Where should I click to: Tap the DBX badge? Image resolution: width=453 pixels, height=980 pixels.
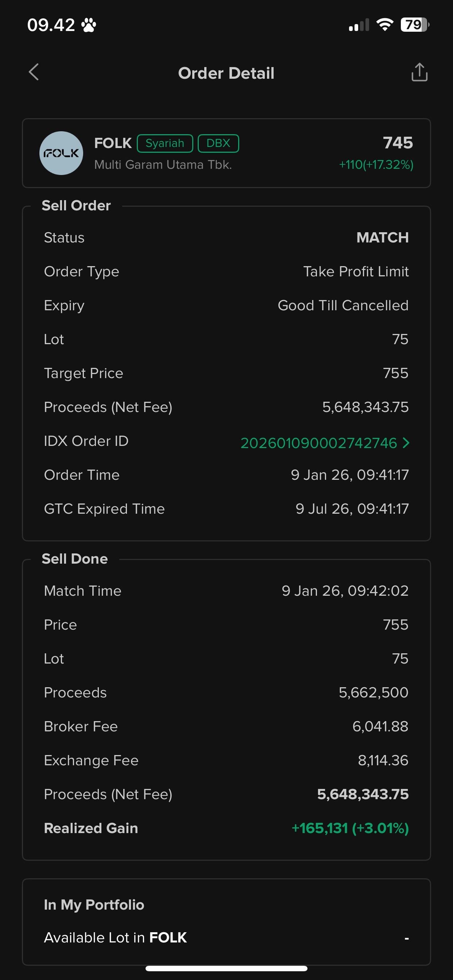click(218, 143)
